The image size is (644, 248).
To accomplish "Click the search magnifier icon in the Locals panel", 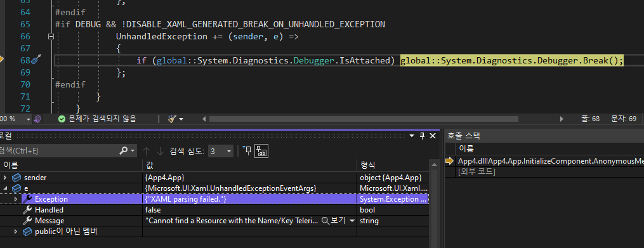I will pyautogui.click(x=123, y=151).
